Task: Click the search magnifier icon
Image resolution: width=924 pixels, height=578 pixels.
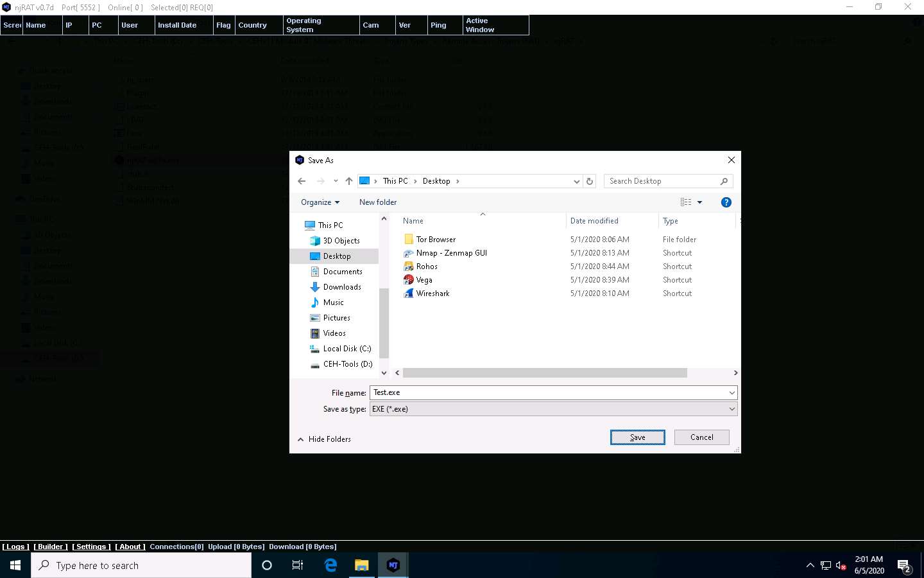Action: [x=724, y=181]
